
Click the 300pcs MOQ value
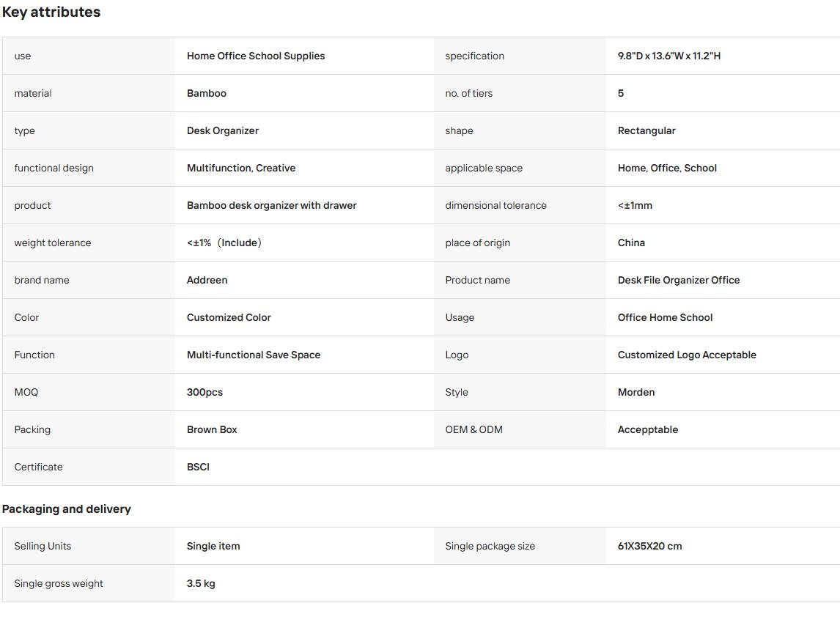(205, 392)
